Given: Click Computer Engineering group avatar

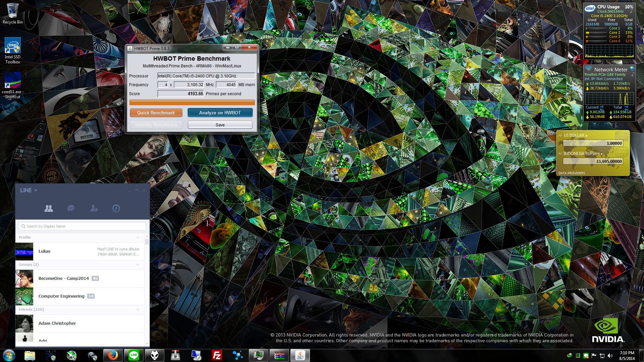Looking at the screenshot, I should (24, 296).
